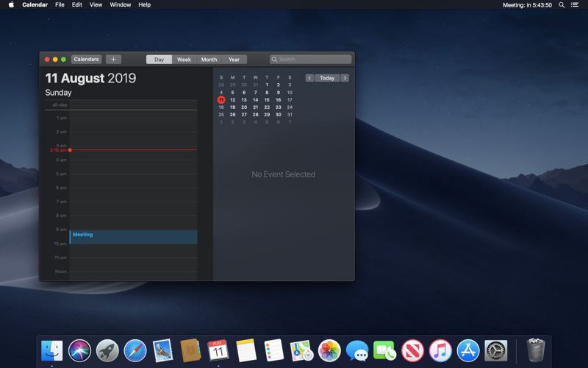Switch to Month view
This screenshot has height=368, width=588.
coord(209,60)
